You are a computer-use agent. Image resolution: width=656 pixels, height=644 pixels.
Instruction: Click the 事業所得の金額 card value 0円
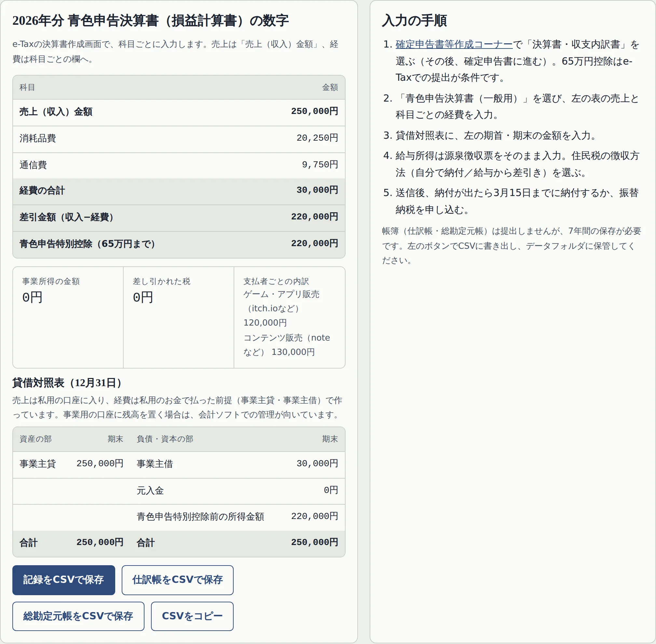click(x=33, y=297)
